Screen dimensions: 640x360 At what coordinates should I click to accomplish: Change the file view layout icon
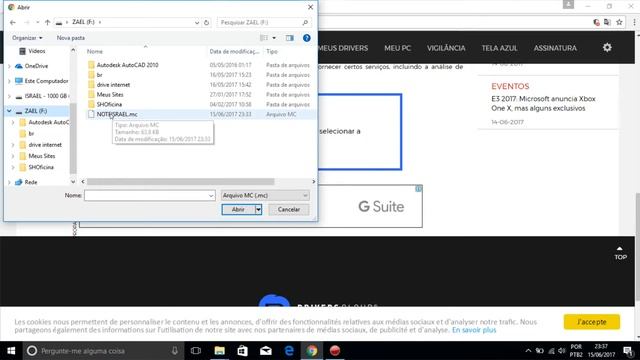coord(264,38)
